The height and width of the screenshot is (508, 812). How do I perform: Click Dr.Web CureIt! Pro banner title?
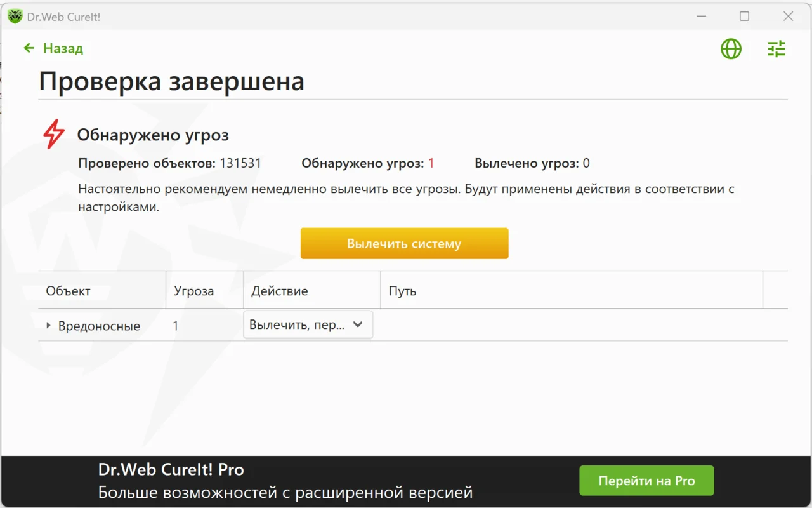tap(171, 469)
